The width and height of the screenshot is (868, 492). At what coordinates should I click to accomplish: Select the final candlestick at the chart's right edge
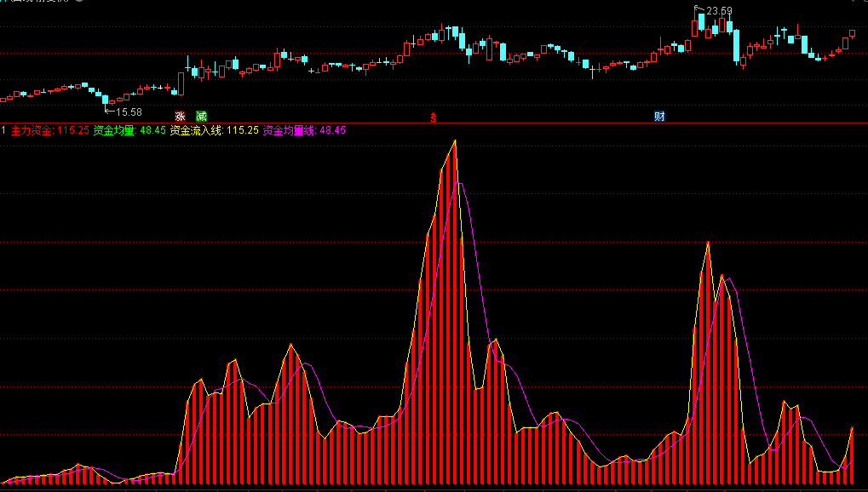pos(852,34)
